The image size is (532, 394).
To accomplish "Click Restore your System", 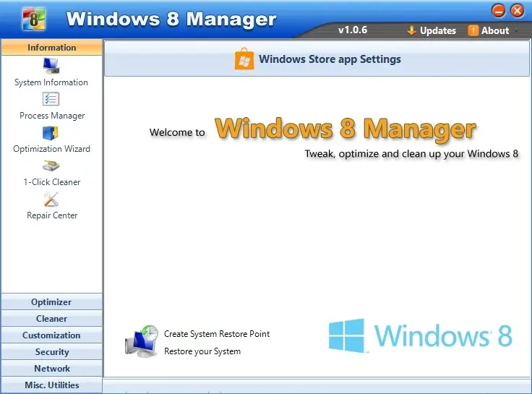I will tap(202, 351).
